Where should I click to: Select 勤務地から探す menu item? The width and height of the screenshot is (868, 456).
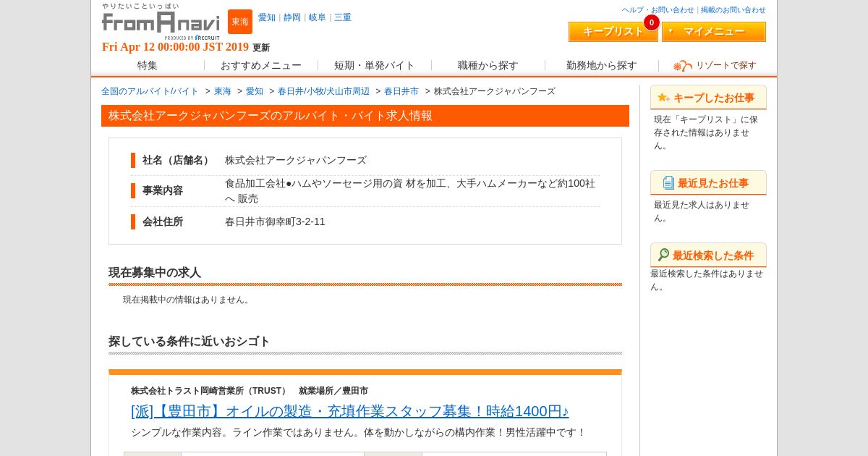(x=602, y=65)
